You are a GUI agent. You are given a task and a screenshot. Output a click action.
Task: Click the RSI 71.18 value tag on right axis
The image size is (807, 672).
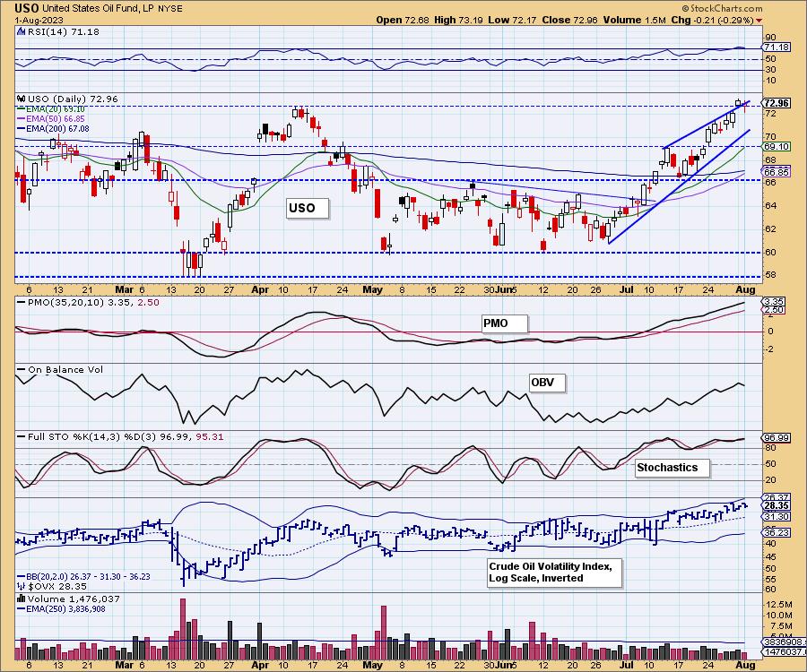click(777, 47)
